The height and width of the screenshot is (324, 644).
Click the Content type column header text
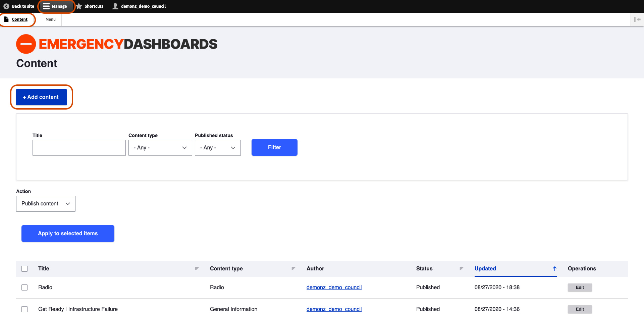click(226, 269)
